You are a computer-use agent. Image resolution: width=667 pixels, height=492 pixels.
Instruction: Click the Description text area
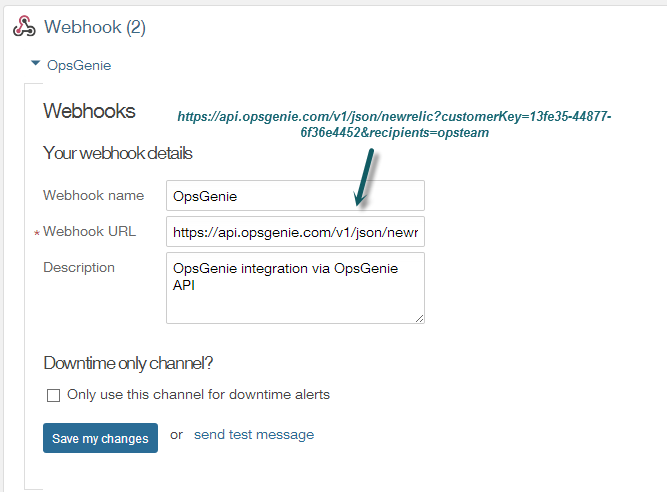coord(295,288)
